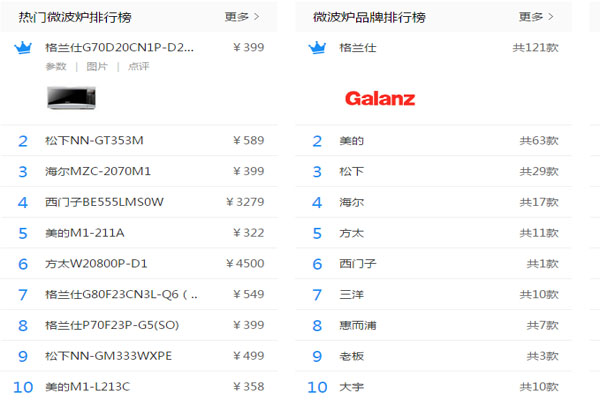Open 松下NN-GM333WXPE product link
600x400 pixels.
point(108,356)
